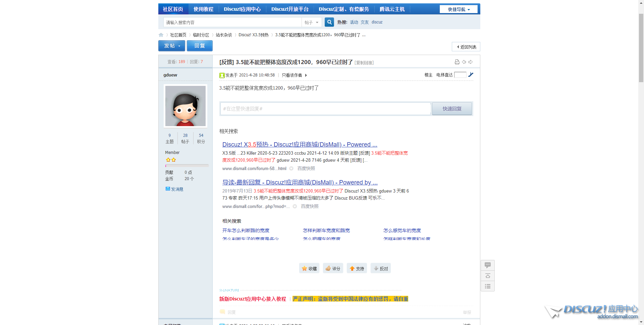Click related search 怎么感觉车的宽度
Screen dimensions: 644x325
coord(402,230)
